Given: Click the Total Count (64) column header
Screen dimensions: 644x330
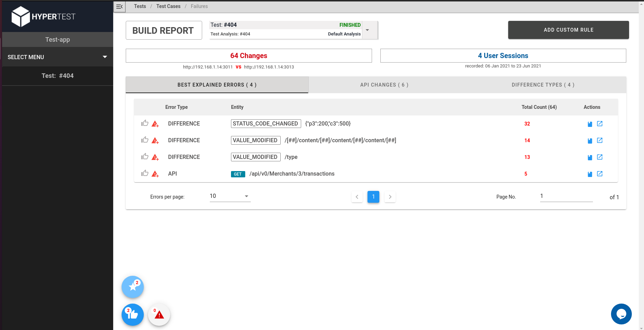Looking at the screenshot, I should tap(539, 107).
